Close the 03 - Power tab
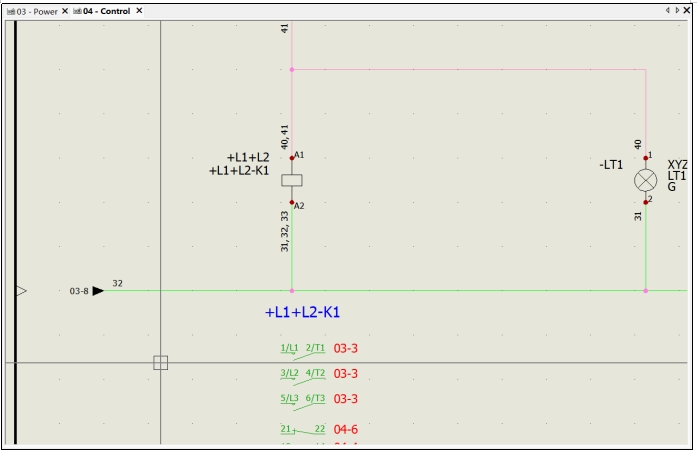The height and width of the screenshot is (454, 697). [65, 11]
